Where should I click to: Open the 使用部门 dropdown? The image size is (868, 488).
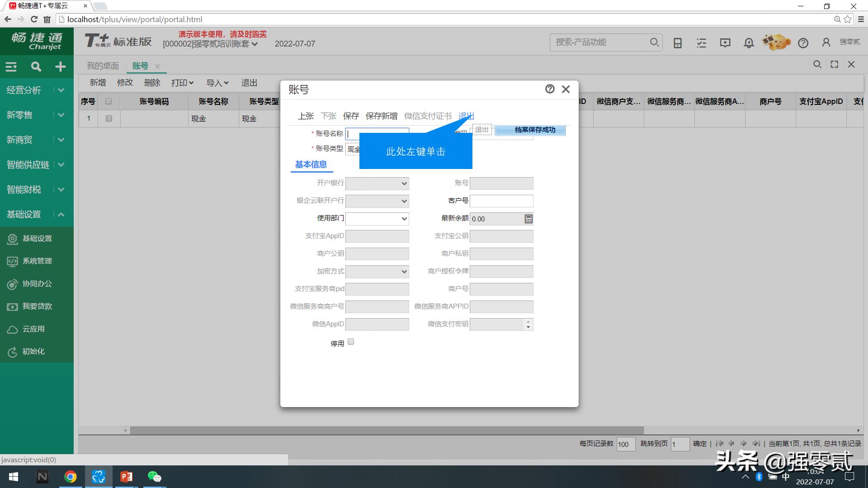click(377, 219)
